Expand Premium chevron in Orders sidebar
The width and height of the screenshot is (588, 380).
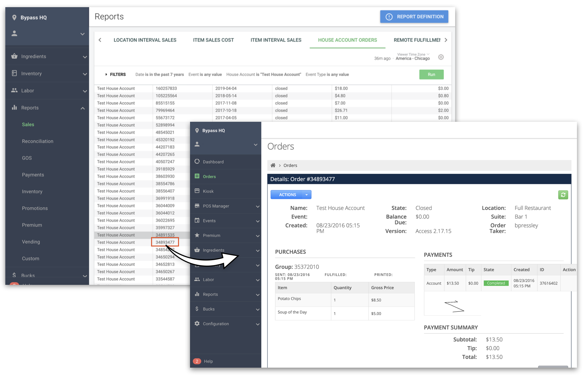tap(258, 236)
